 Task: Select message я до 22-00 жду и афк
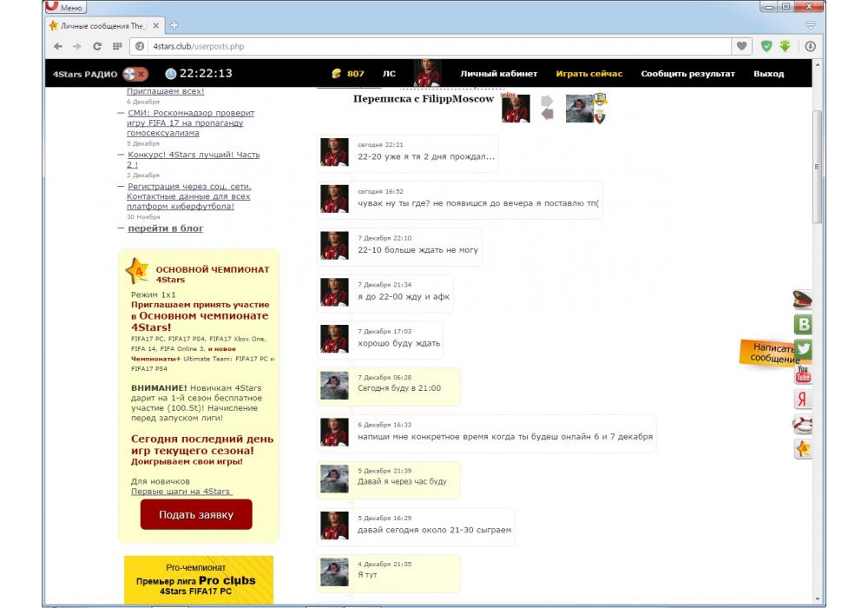(385, 293)
